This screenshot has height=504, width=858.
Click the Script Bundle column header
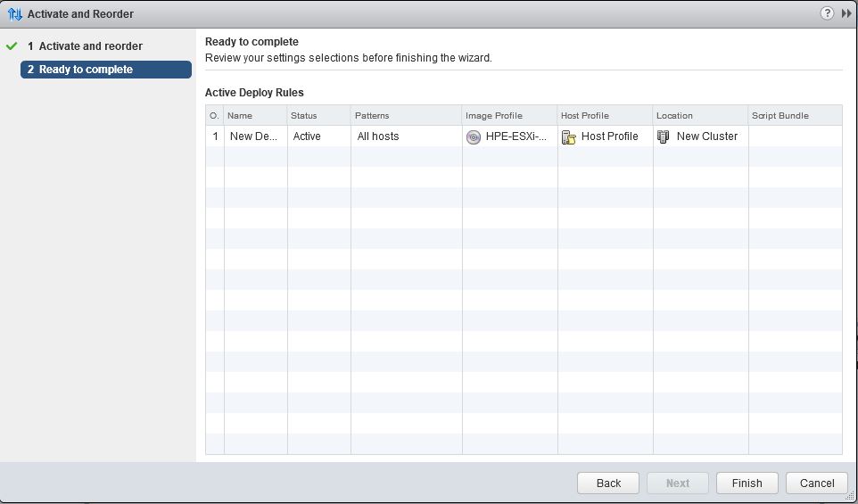(794, 115)
